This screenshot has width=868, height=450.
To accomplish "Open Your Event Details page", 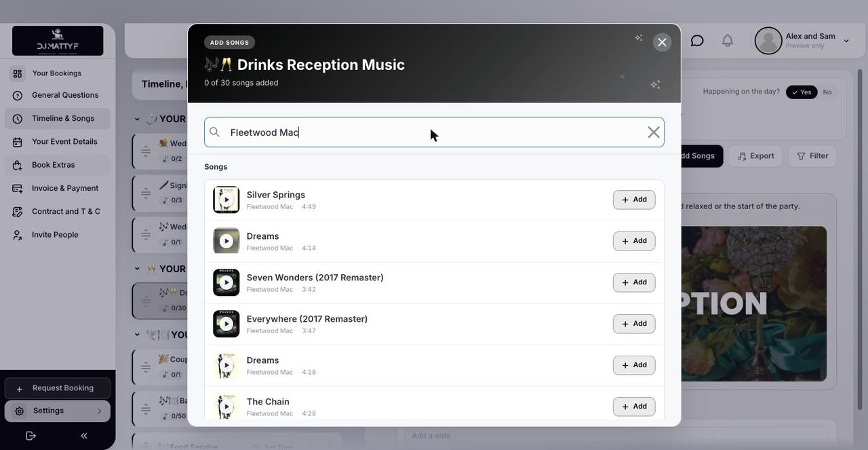I will coord(58,142).
